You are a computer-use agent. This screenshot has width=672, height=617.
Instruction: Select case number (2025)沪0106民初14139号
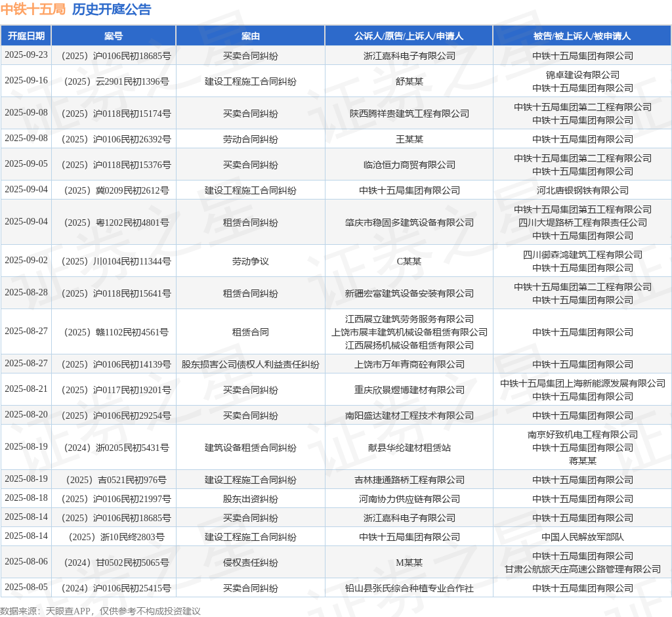(x=116, y=364)
